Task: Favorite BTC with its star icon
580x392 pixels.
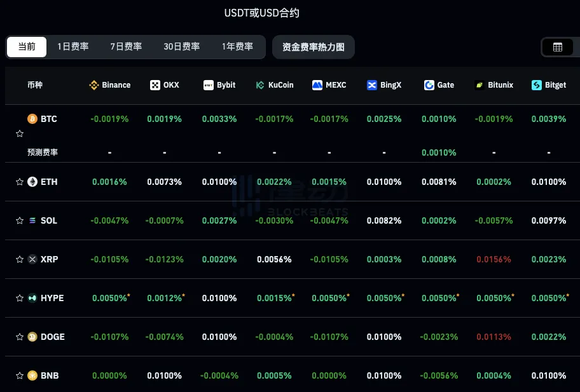Action: [x=20, y=133]
